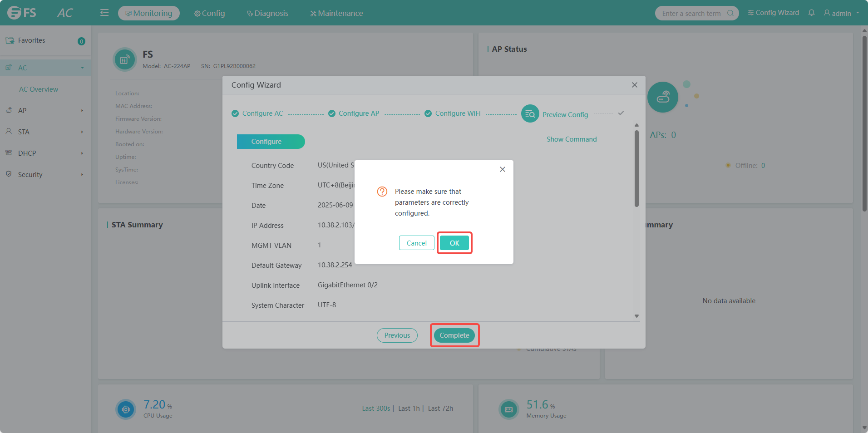Open the Config menu

click(x=209, y=13)
